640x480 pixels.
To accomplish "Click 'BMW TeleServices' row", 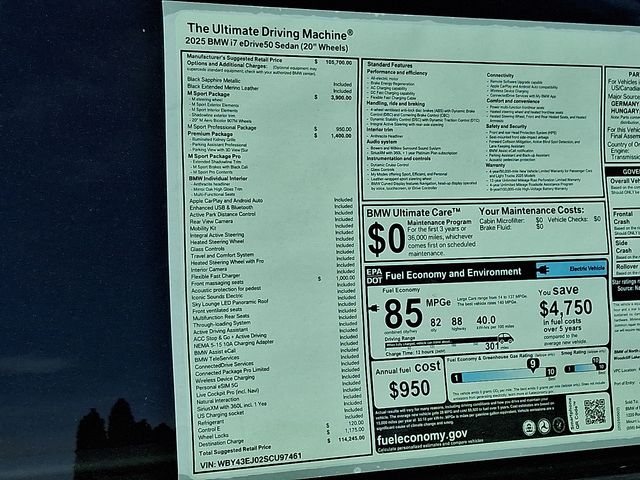I will (217, 358).
